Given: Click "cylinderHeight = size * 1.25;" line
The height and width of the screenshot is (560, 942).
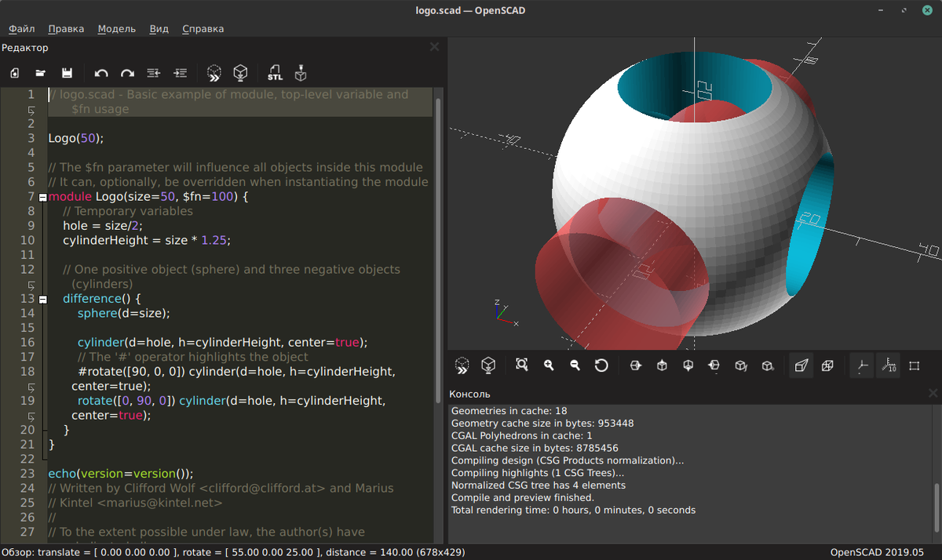Looking at the screenshot, I should point(147,240).
